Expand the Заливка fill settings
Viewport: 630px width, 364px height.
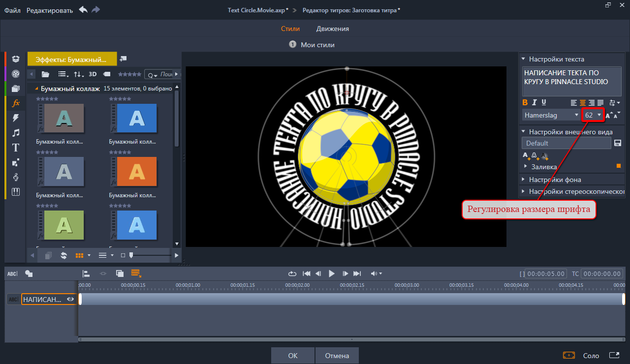click(526, 167)
